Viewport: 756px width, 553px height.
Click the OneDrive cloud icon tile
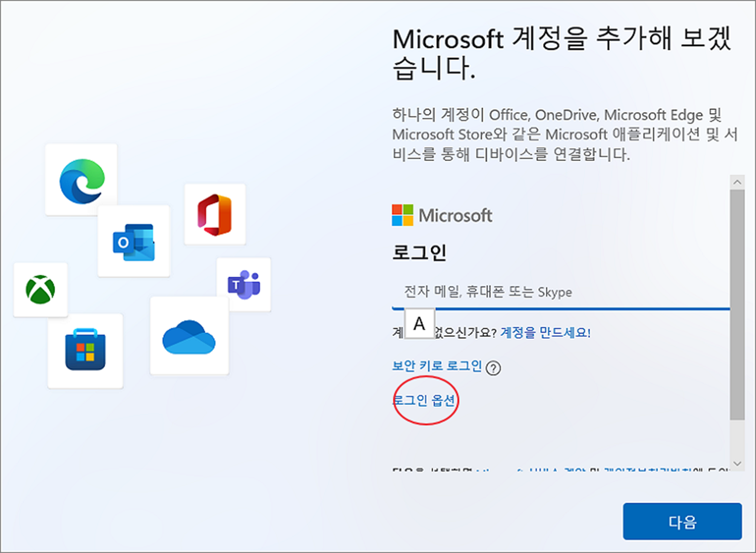(189, 335)
